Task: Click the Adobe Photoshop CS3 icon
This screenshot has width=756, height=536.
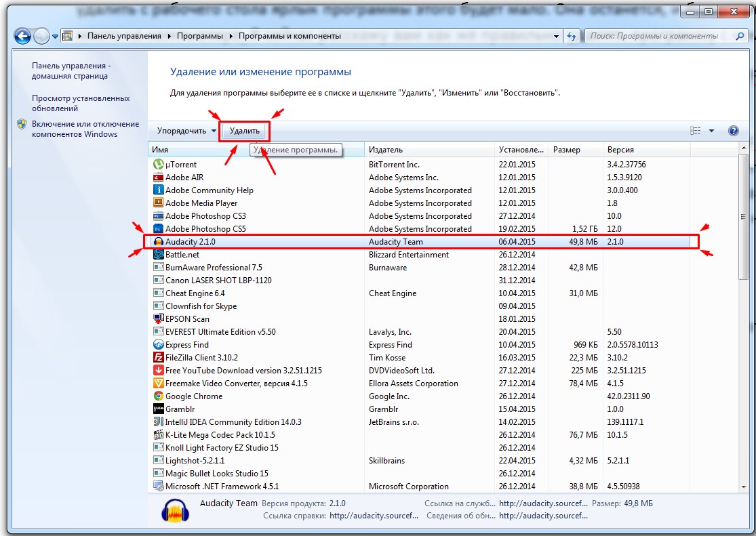Action: [158, 216]
